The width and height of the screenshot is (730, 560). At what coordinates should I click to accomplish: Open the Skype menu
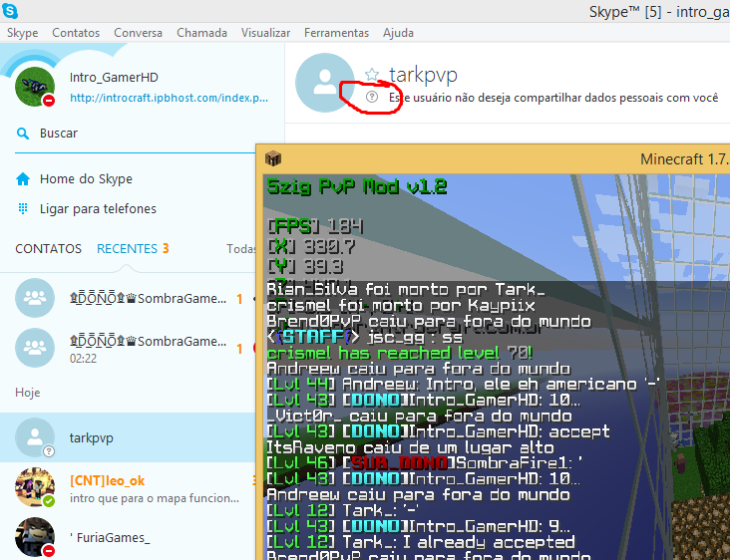(x=22, y=33)
